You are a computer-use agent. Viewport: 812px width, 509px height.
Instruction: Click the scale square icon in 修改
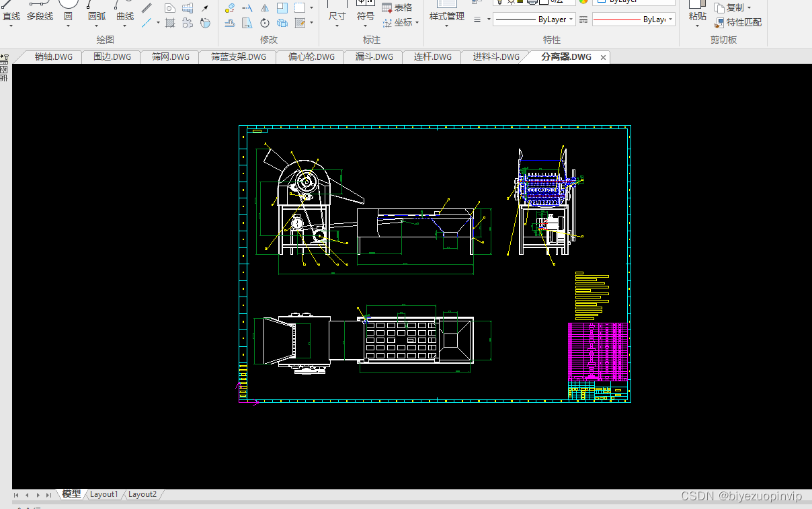point(282,8)
